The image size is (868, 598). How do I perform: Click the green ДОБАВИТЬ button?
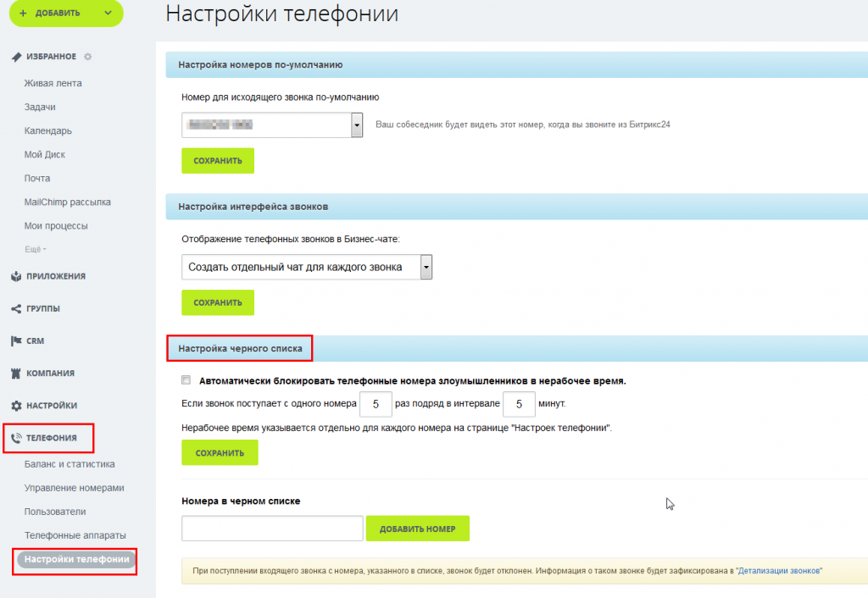point(66,13)
